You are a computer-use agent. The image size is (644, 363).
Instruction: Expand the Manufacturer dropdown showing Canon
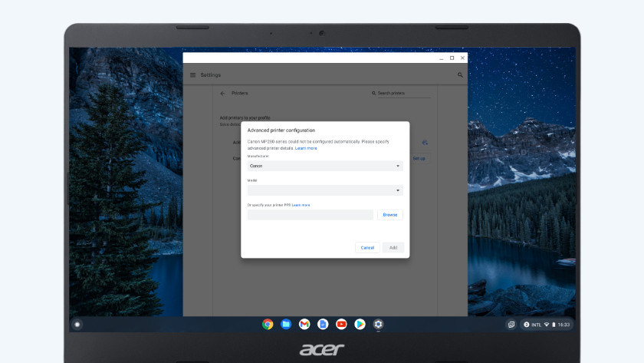(325, 166)
